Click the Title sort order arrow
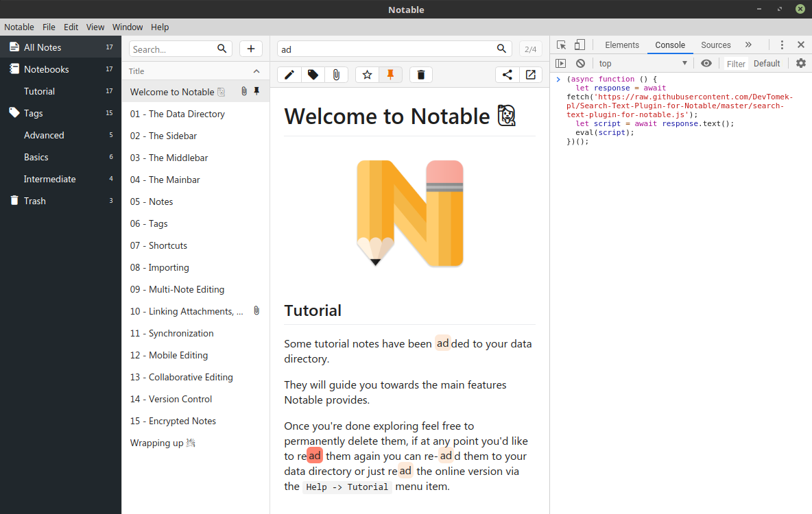The height and width of the screenshot is (514, 812). [256, 71]
